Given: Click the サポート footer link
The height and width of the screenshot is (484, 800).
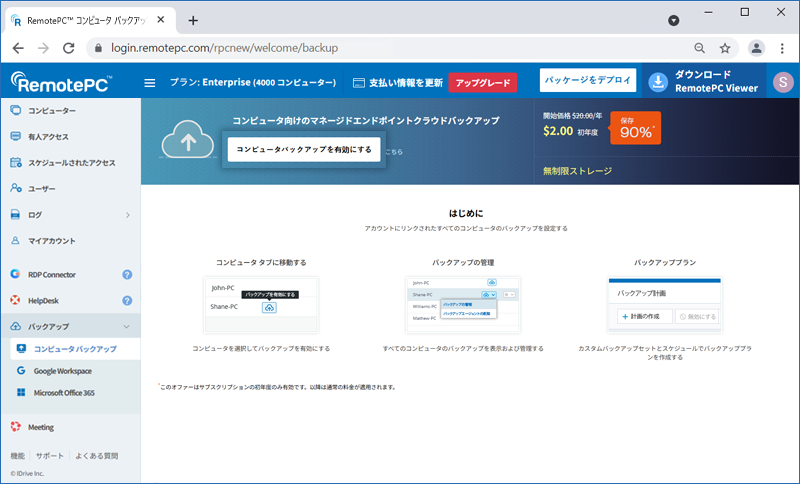Looking at the screenshot, I should [x=49, y=455].
